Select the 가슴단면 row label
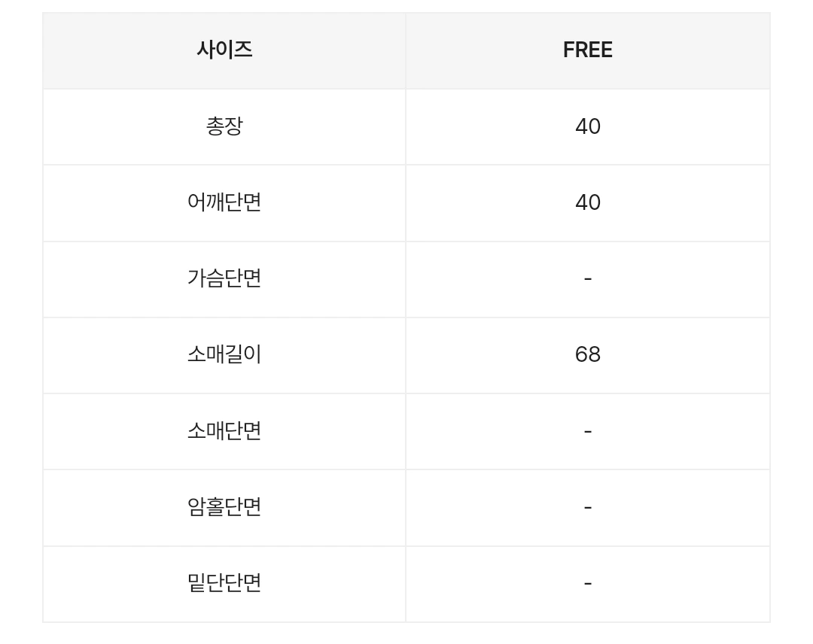This screenshot has width=813, height=644. (x=224, y=278)
